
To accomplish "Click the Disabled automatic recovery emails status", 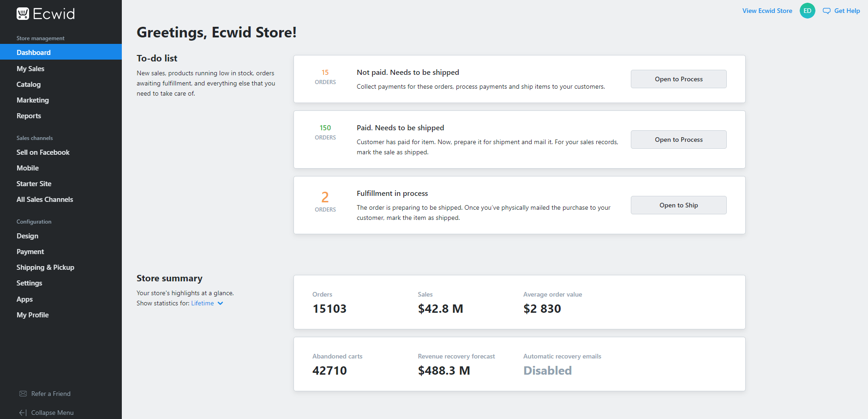I will click(547, 370).
